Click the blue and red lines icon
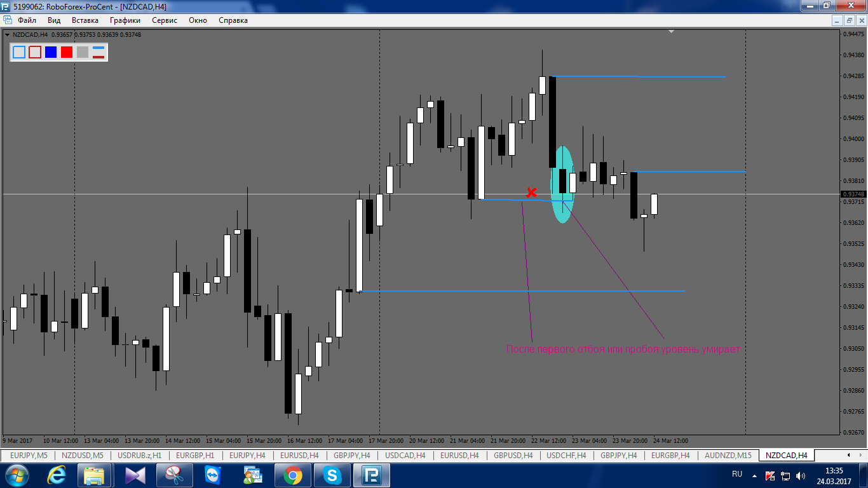 click(98, 52)
